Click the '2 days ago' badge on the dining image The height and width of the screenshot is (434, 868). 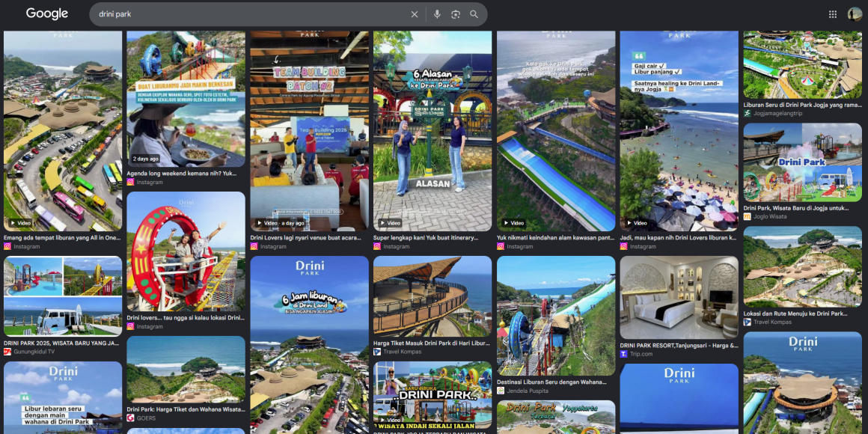(x=146, y=159)
